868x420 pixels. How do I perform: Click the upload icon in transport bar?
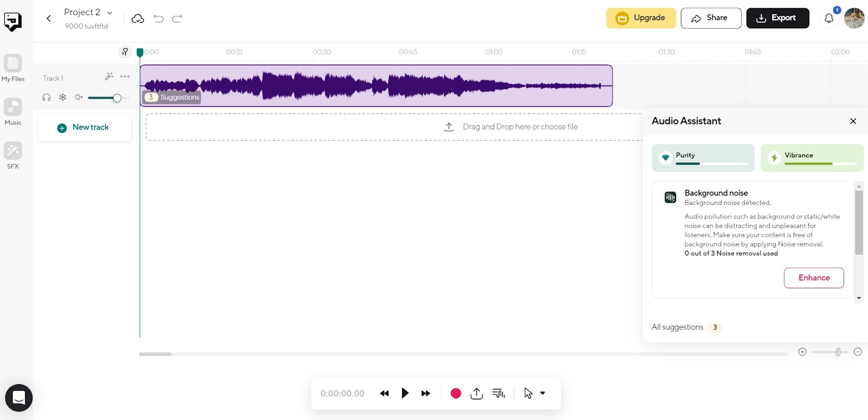pyautogui.click(x=477, y=393)
